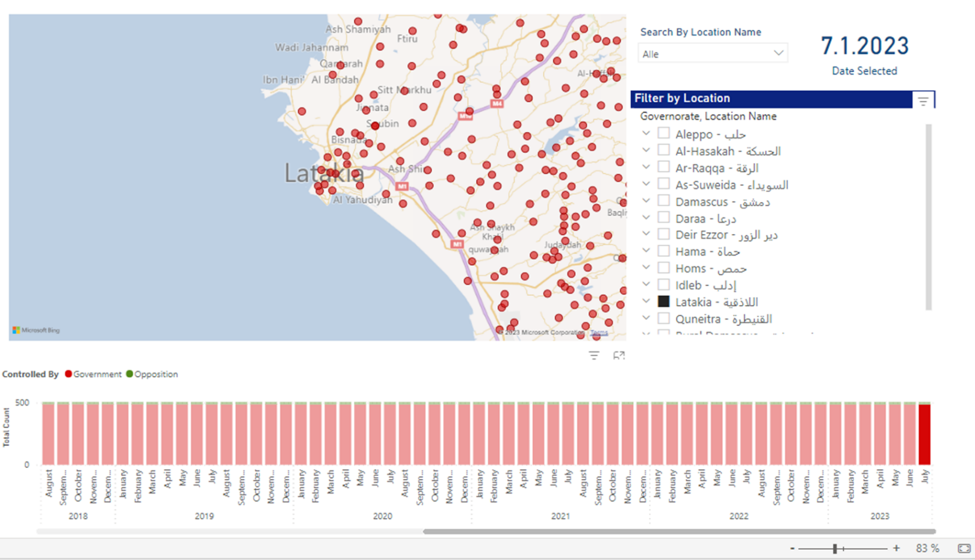The image size is (975, 560).
Task: Select the July 2023 bar in chart
Action: coord(924,434)
